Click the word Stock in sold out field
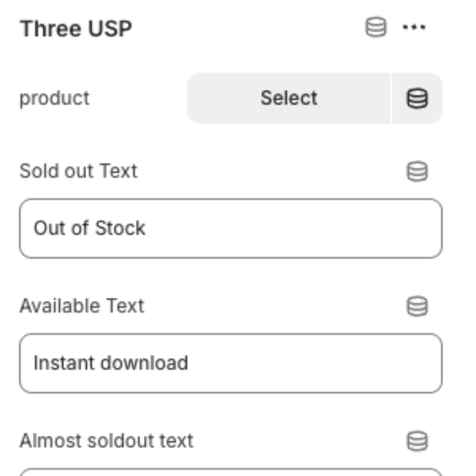Viewport: 476px width, 476px height. pos(120,228)
